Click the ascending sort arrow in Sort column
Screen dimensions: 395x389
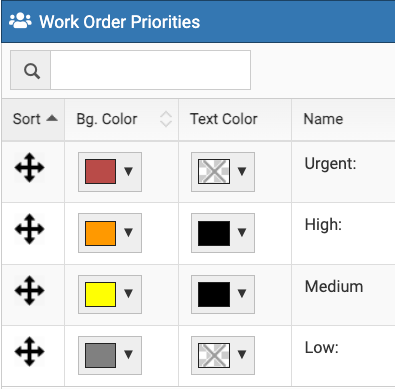tap(52, 118)
